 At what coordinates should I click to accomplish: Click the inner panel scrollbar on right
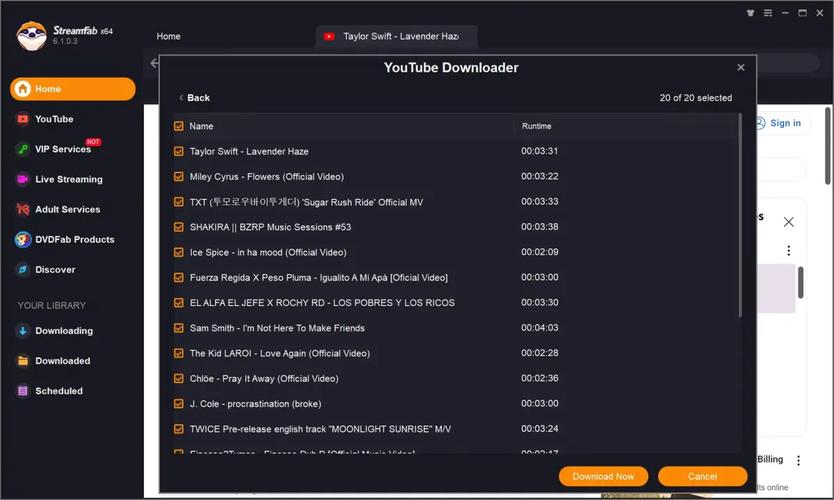coord(800,282)
